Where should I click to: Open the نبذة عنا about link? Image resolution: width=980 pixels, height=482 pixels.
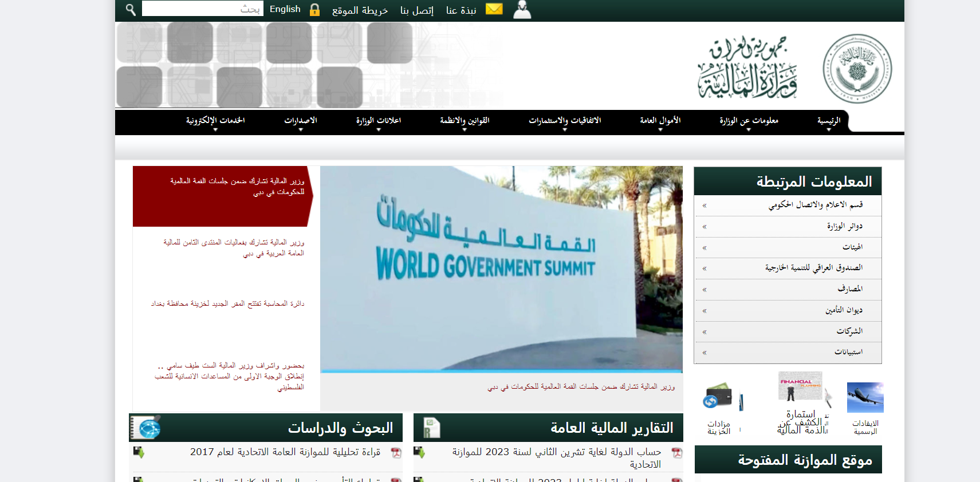click(x=461, y=10)
